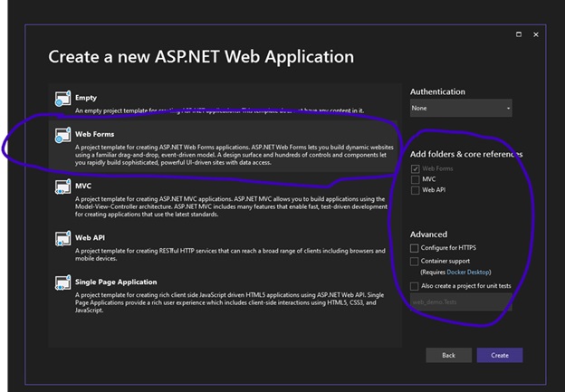
Task: Click the dialog title Create a new ASP.NET Web Application
Action: pyautogui.click(x=201, y=57)
